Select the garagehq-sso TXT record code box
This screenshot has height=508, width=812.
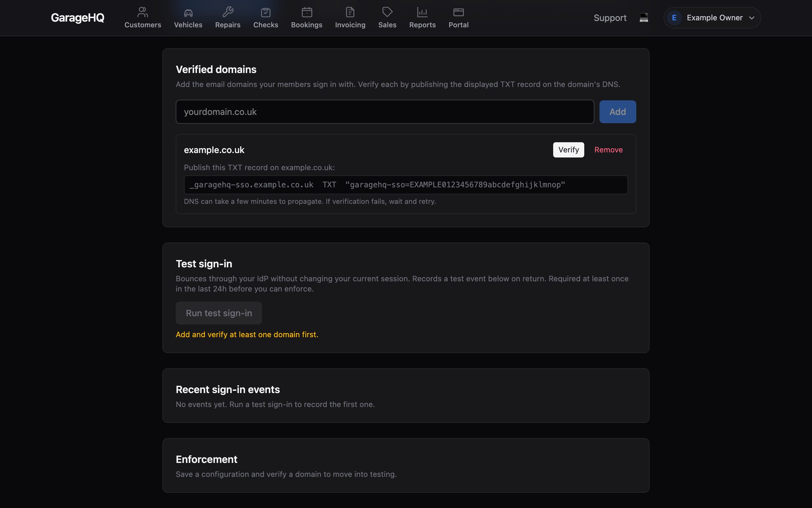406,185
